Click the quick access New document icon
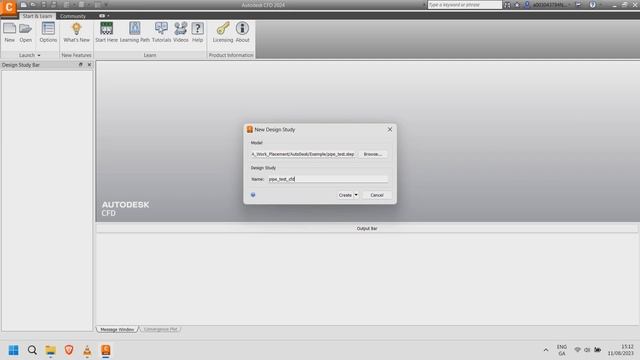This screenshot has width=640, height=360. pyautogui.click(x=24, y=5)
